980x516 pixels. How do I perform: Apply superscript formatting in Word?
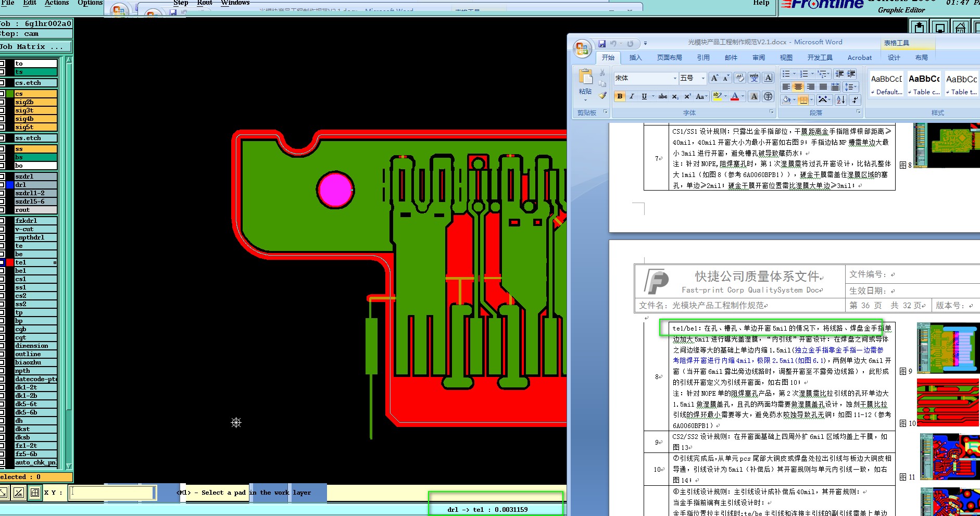tap(687, 96)
